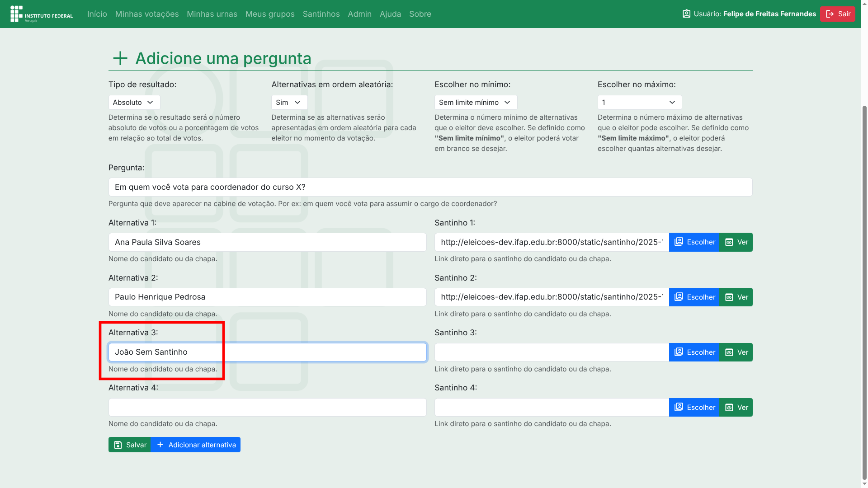Expand Alternativas em ordem aleatória dropdown
Viewport: 868px width, 488px height.
[289, 103]
